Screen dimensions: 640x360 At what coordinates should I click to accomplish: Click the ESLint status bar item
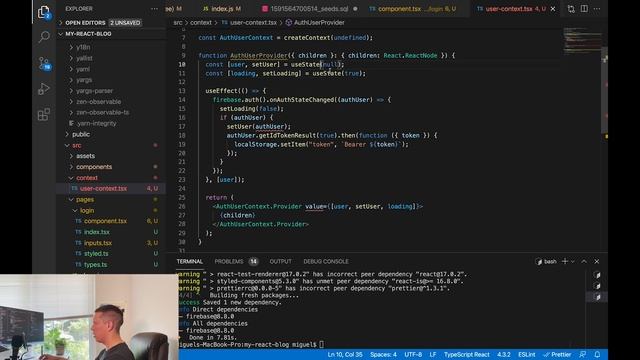point(527,354)
